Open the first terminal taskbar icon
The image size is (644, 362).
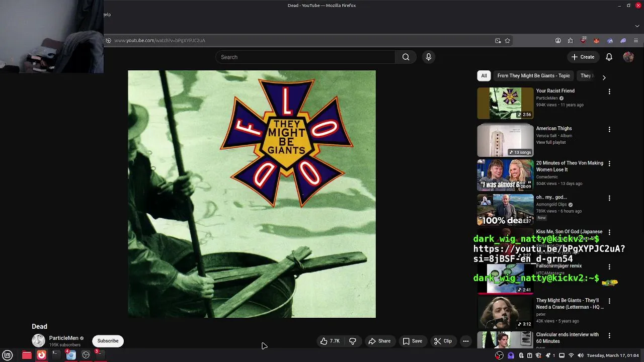tap(56, 355)
